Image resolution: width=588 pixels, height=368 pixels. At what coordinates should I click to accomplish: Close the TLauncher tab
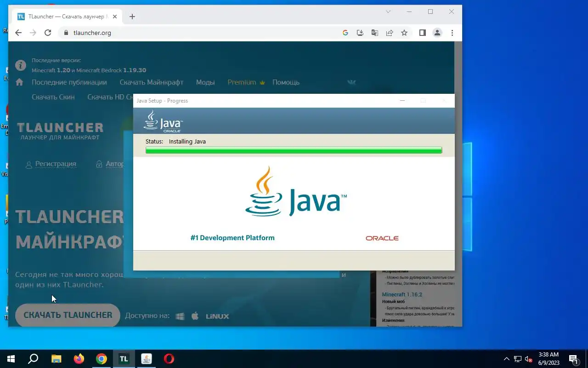115,17
